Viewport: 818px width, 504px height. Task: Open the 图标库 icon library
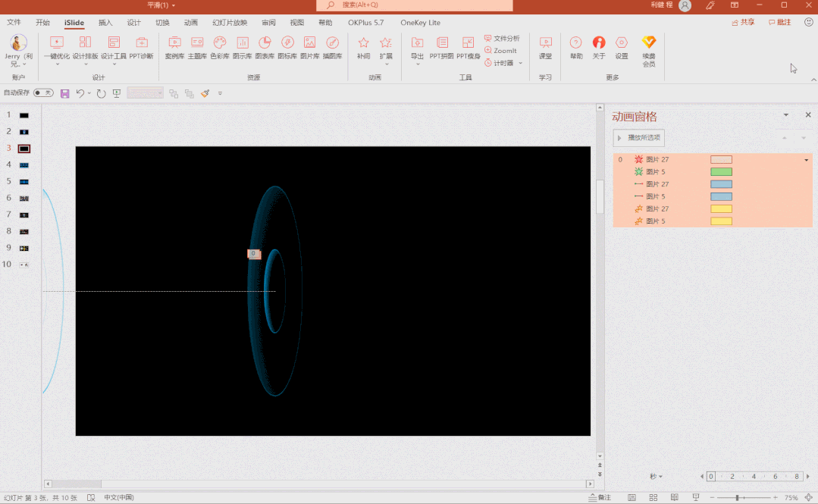pyautogui.click(x=287, y=48)
